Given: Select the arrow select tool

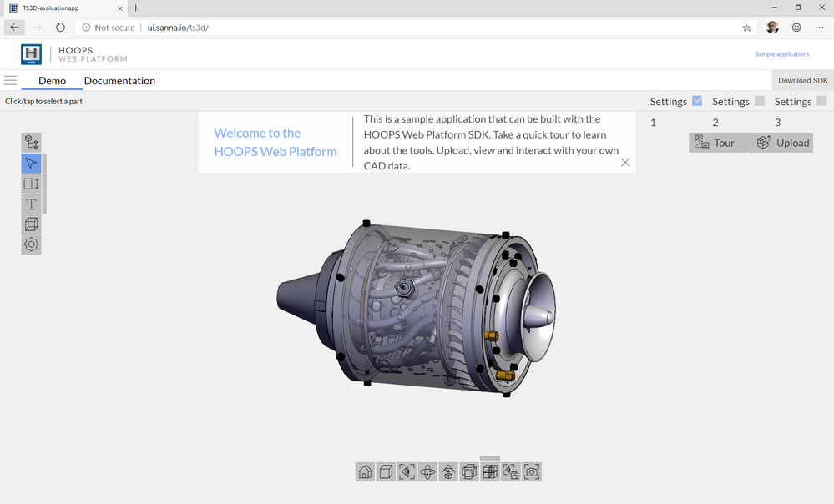Looking at the screenshot, I should tap(32, 164).
